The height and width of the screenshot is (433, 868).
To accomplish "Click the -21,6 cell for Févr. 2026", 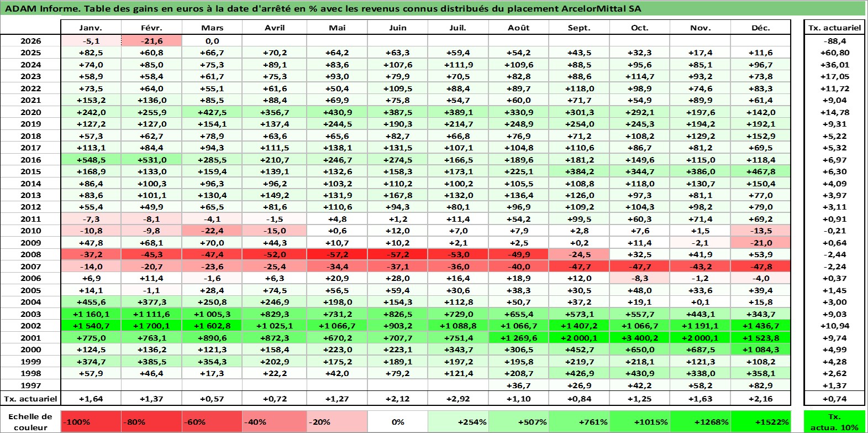I will click(151, 41).
